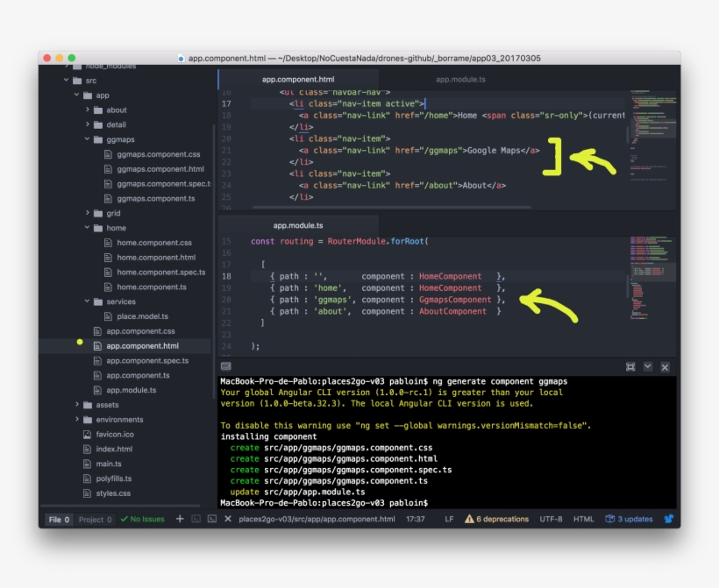Switch to app.module.ts tab in top pane
Image resolution: width=719 pixels, height=588 pixels.
(460, 79)
